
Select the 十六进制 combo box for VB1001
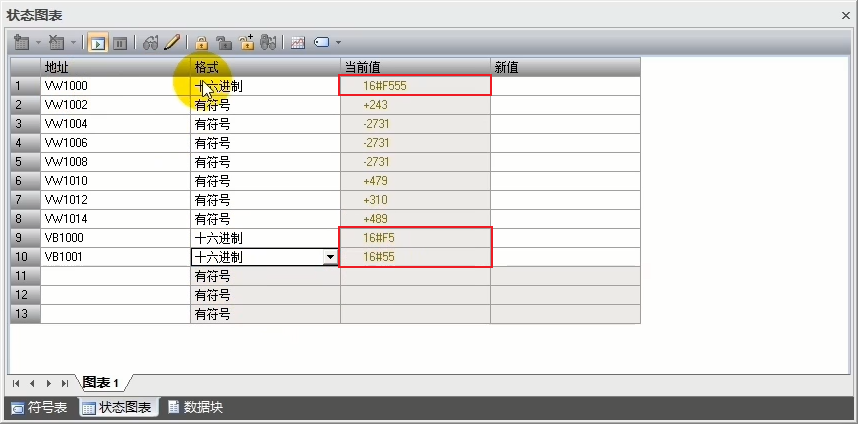[265, 257]
